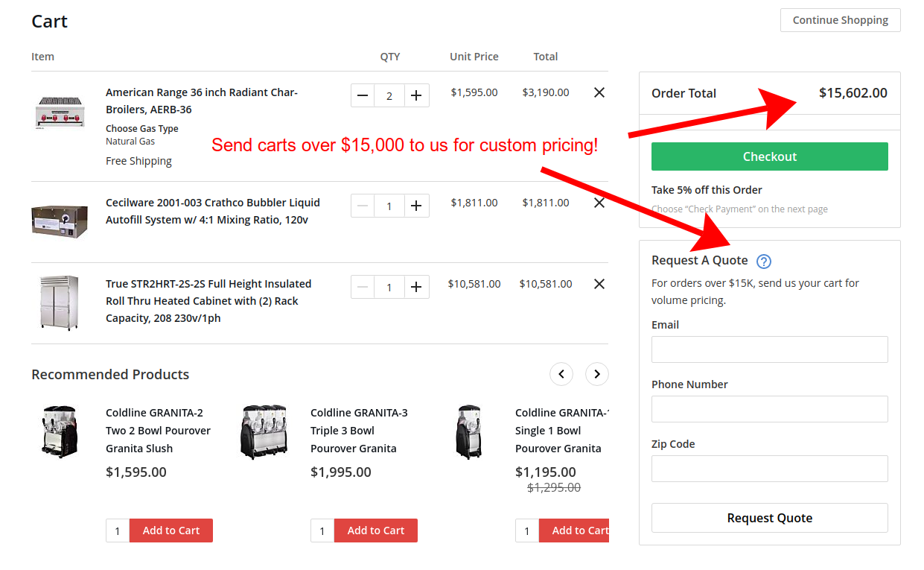Click the 'Free Shipping' label
The width and height of the screenshot is (924, 570).
pos(138,161)
